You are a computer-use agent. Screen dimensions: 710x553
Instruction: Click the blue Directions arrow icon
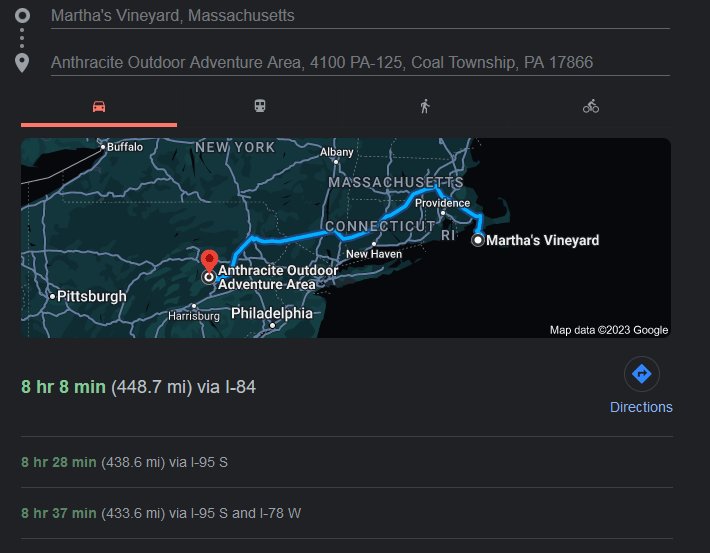[x=641, y=375]
